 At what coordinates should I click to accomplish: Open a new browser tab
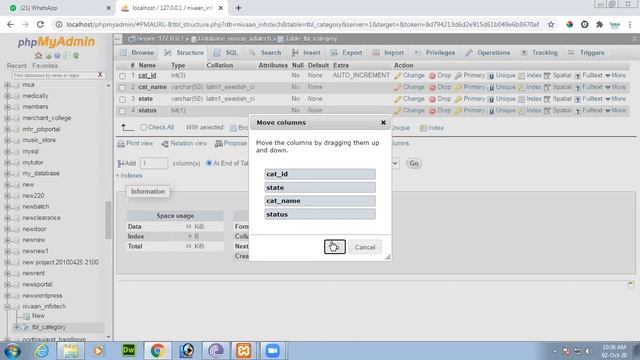point(238,8)
